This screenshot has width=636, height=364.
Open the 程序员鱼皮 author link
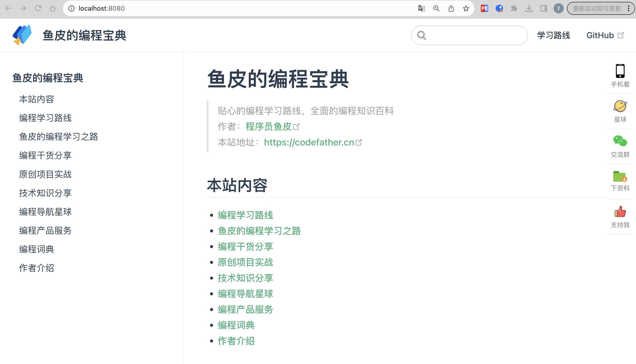click(269, 126)
